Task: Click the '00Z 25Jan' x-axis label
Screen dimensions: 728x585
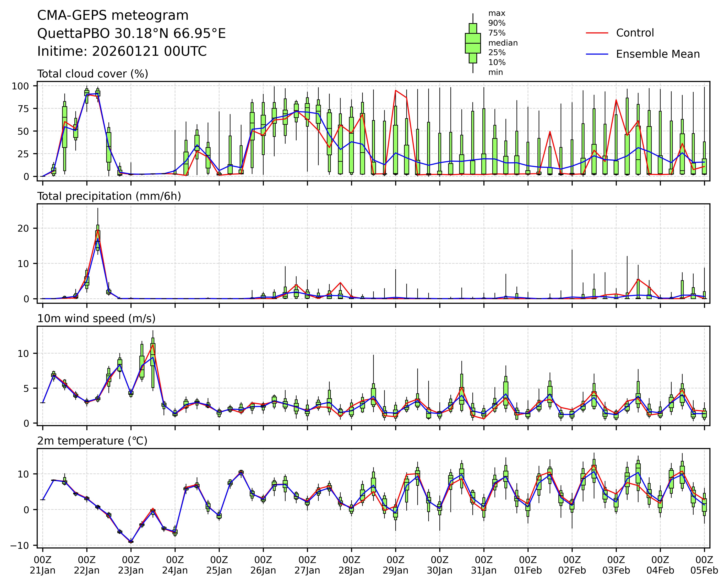Action: [x=219, y=565]
